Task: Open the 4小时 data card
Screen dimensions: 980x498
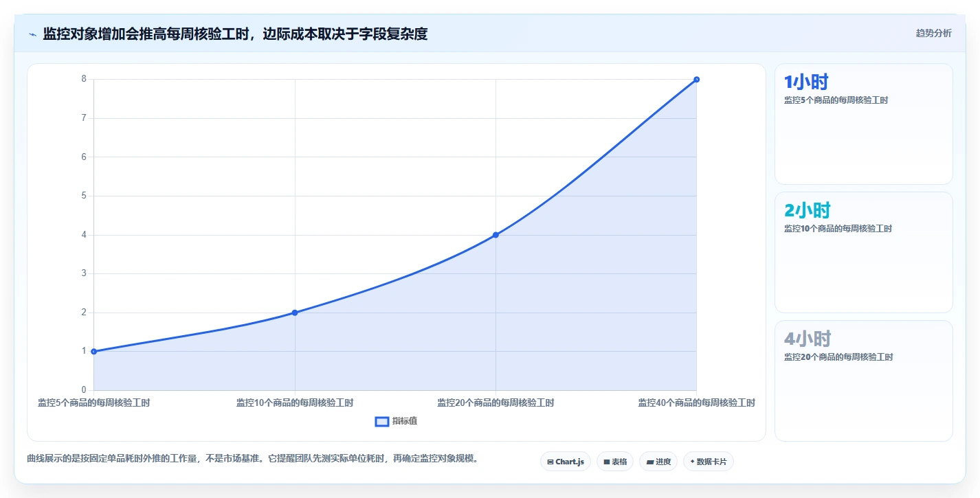Action: tap(863, 381)
